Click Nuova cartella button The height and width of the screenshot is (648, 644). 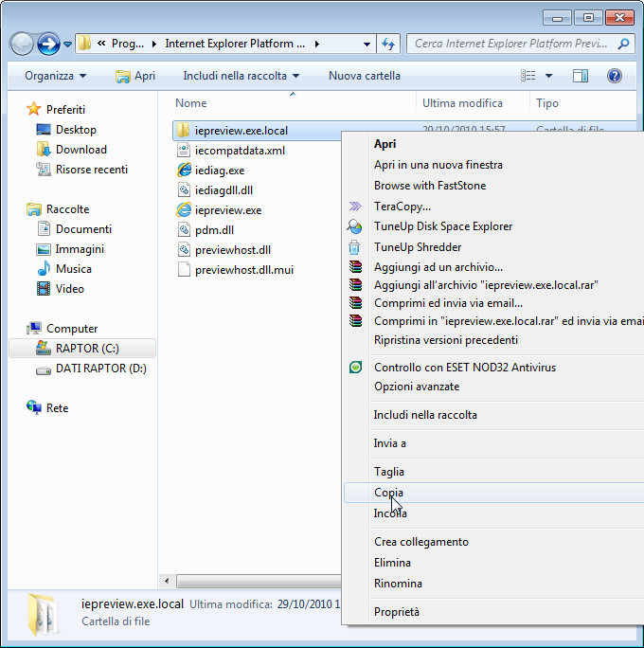tap(365, 76)
